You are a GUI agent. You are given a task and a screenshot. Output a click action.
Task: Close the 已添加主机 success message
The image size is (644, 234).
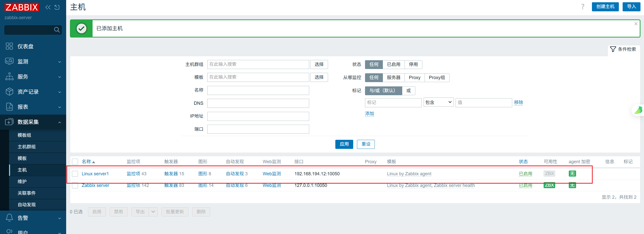tap(636, 24)
